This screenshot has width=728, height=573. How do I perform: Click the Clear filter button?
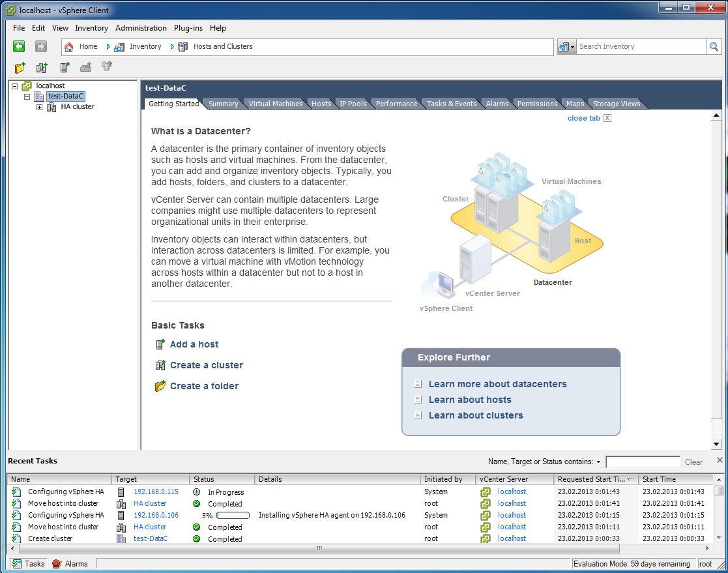pos(693,462)
